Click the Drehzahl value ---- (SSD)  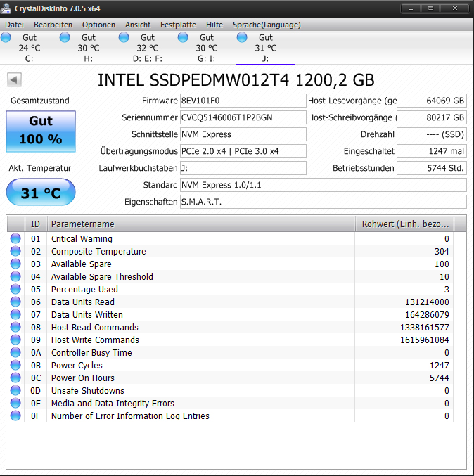pos(432,134)
